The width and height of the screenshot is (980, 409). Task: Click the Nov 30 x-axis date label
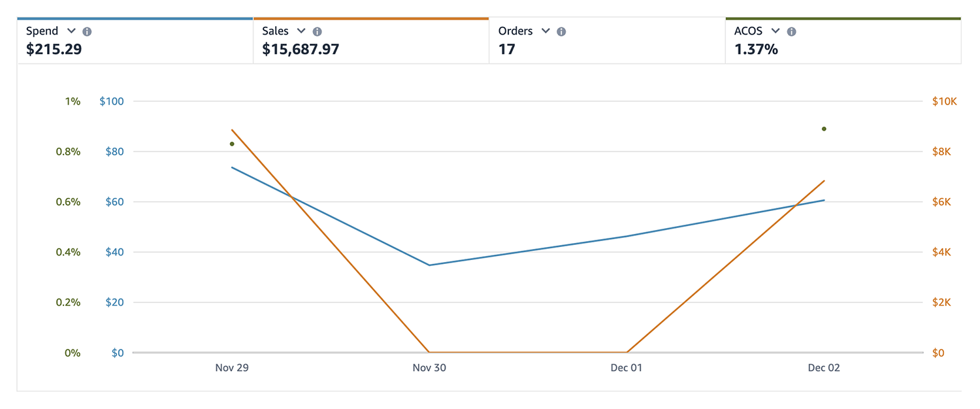point(429,368)
